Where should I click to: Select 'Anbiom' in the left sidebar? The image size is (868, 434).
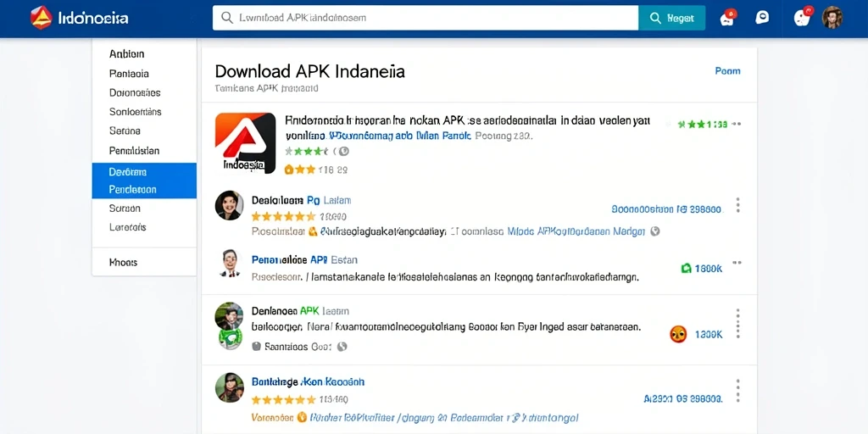[127, 53]
